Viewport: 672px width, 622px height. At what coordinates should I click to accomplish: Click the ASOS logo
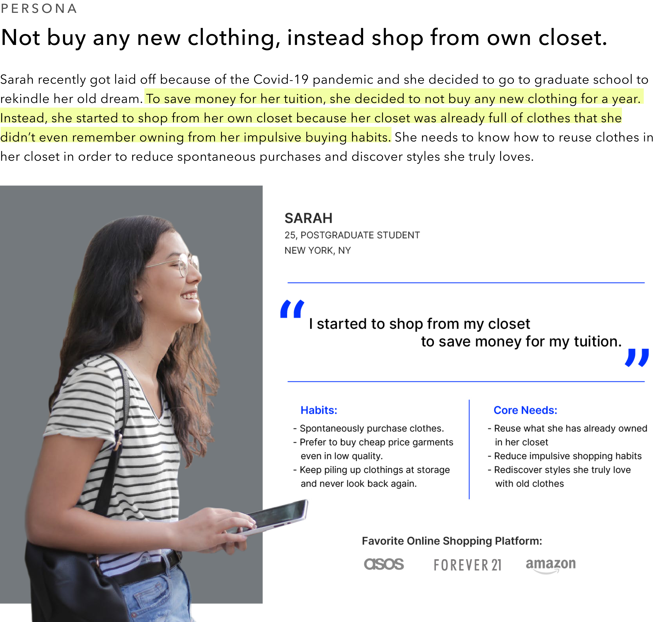tap(384, 564)
